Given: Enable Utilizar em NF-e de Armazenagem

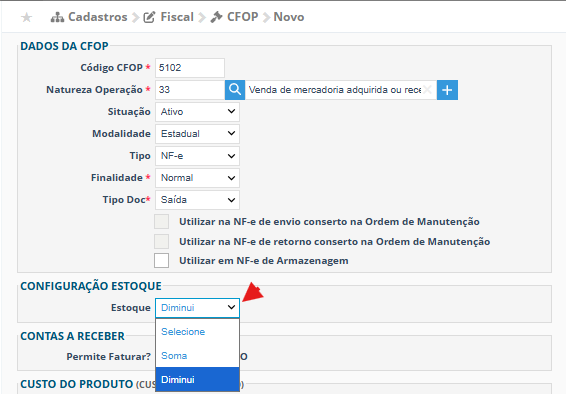Looking at the screenshot, I should click(x=161, y=261).
